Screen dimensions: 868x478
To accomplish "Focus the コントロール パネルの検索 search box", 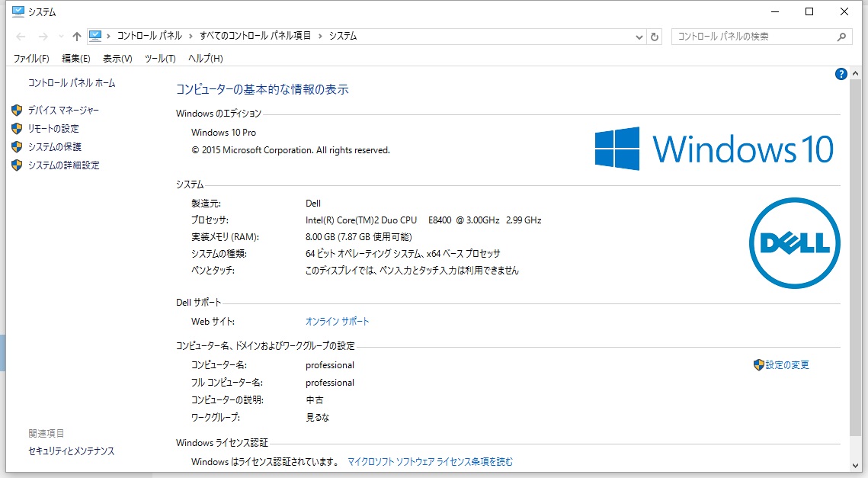I will (761, 37).
